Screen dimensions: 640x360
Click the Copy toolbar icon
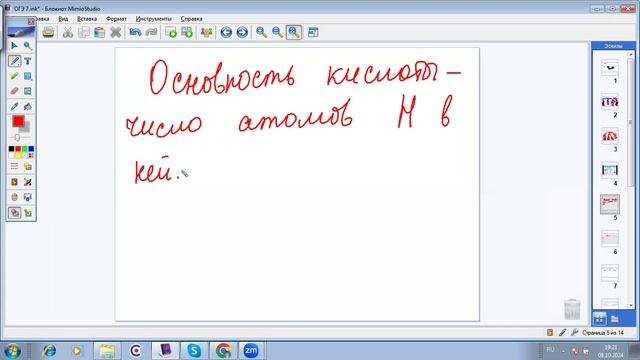click(84, 32)
